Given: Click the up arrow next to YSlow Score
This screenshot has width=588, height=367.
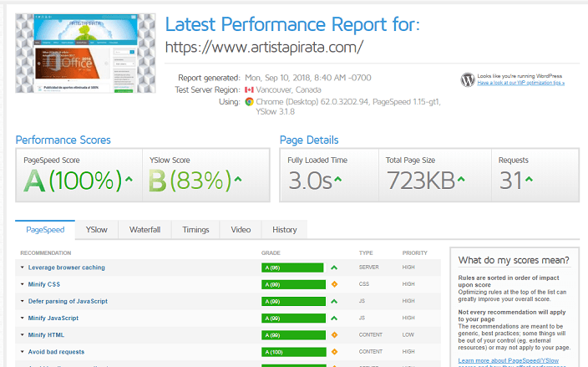Looking at the screenshot, I should pyautogui.click(x=238, y=180).
